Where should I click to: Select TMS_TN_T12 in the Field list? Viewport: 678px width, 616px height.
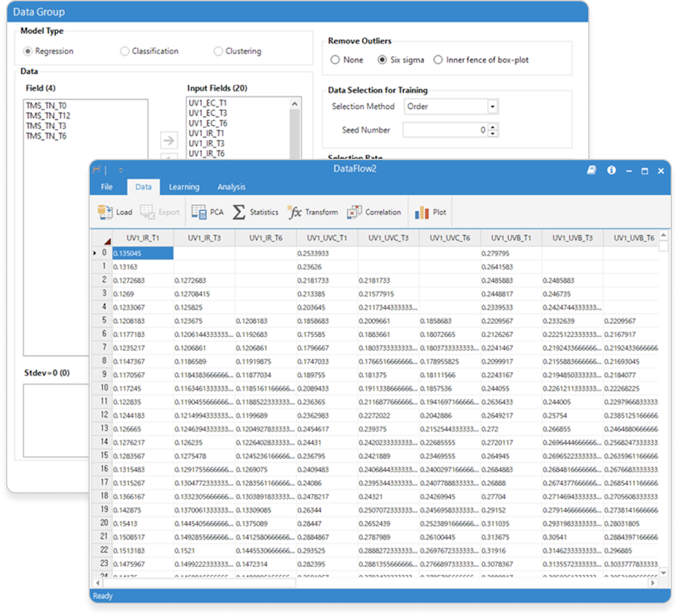pos(48,116)
